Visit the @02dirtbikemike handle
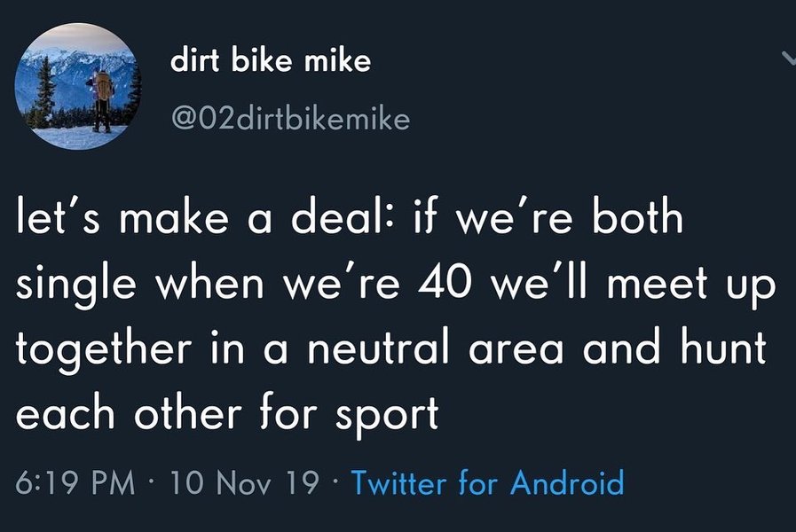 click(x=288, y=118)
